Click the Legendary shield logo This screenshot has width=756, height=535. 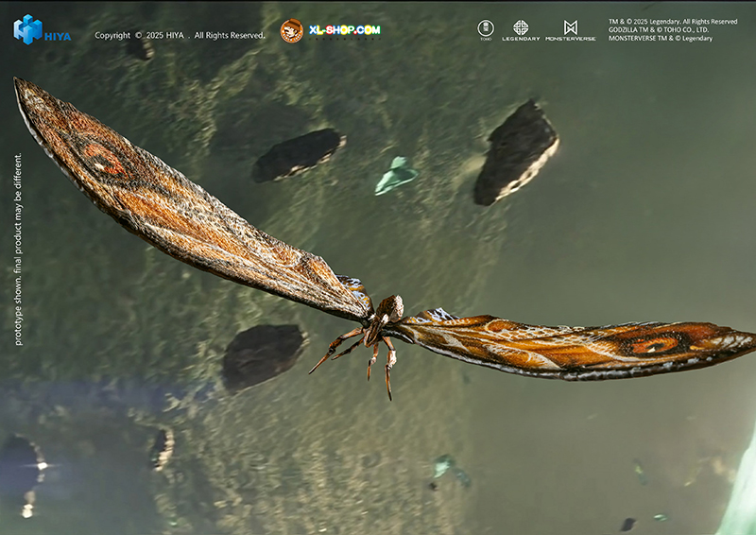coord(521,28)
